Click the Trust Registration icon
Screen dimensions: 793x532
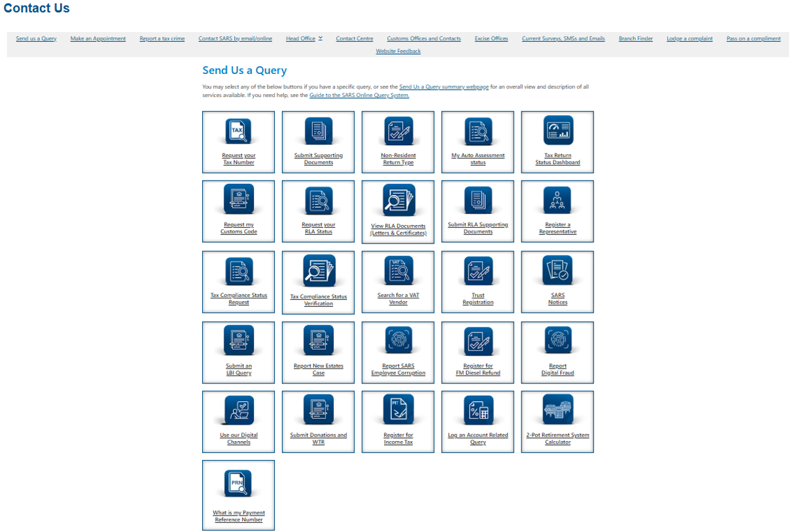tap(478, 271)
